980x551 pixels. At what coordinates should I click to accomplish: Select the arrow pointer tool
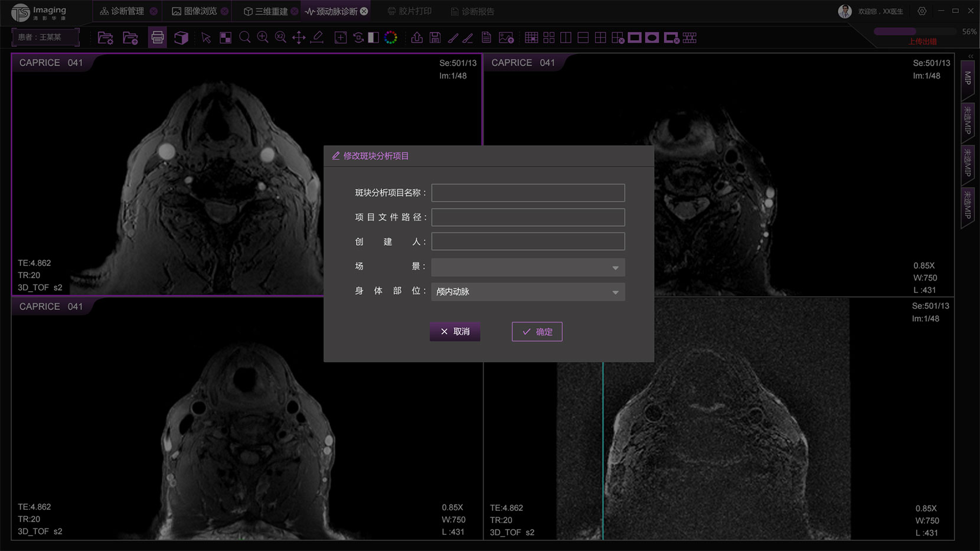coord(206,38)
